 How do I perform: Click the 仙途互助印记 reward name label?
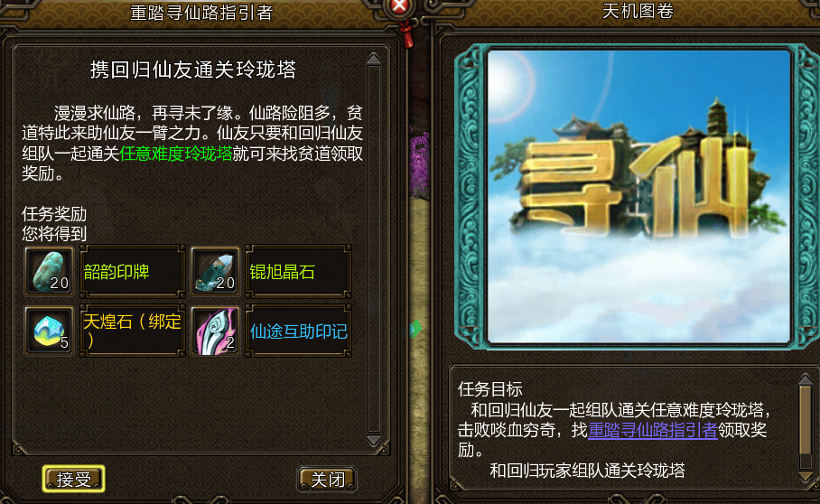click(x=299, y=331)
